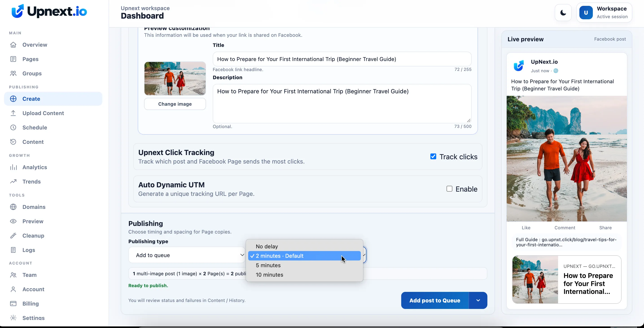Click the beach couple image thumbnail
This screenshot has width=644, height=328.
(175, 79)
